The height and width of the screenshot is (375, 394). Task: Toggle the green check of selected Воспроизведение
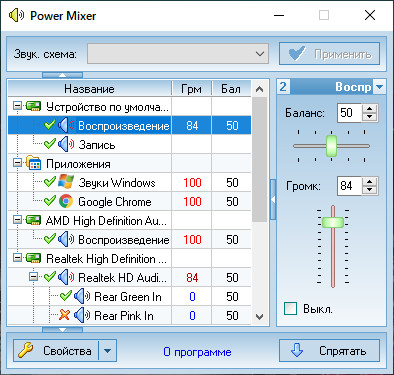(x=50, y=125)
